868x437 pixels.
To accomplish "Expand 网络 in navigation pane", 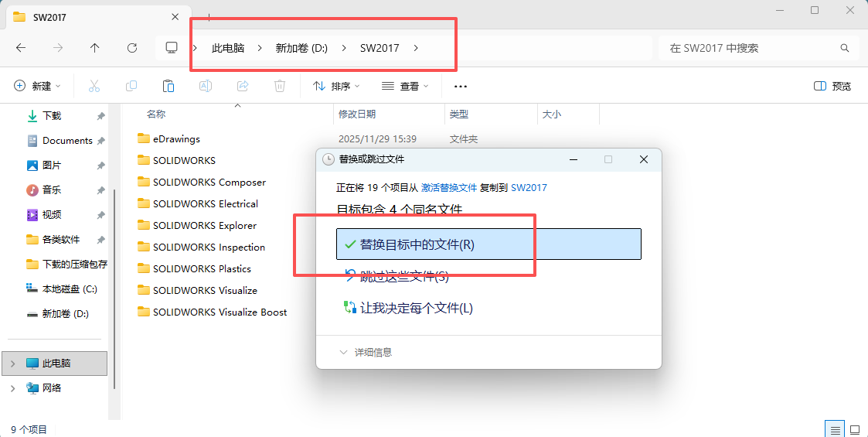I will pos(12,389).
